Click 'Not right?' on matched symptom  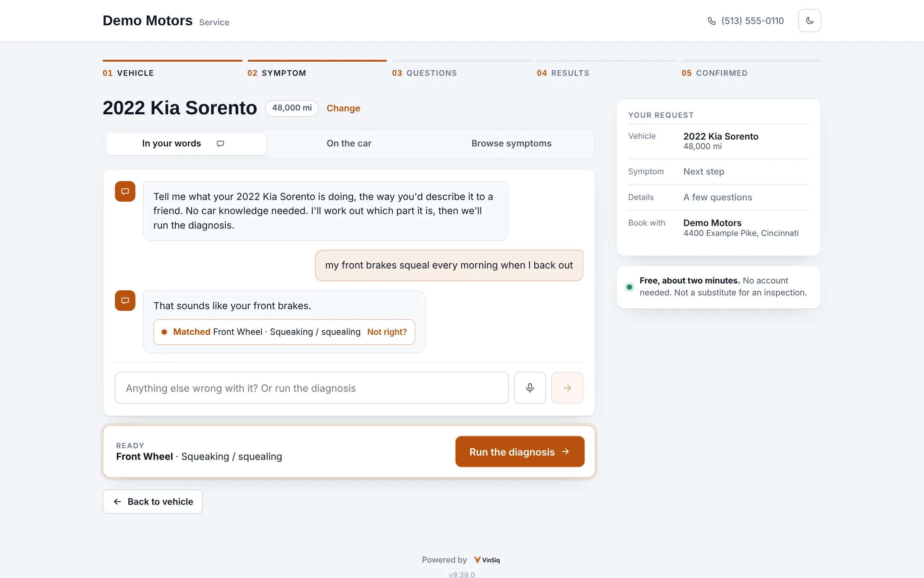[387, 332]
